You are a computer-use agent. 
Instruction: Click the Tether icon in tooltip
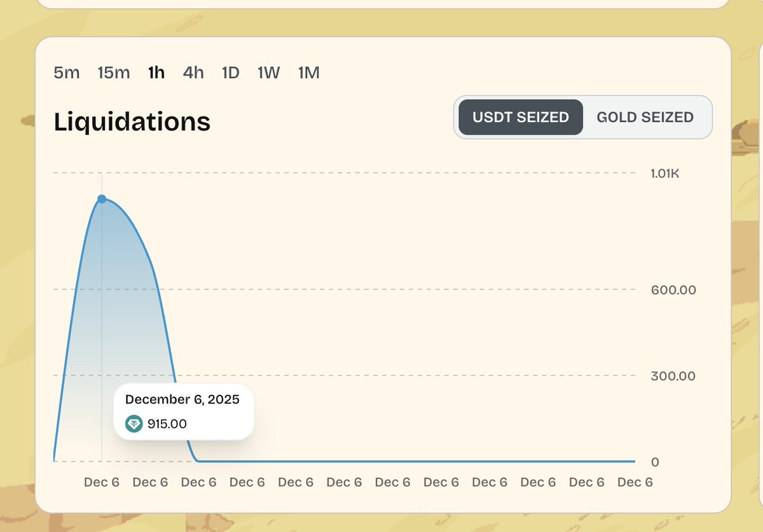[x=134, y=424]
